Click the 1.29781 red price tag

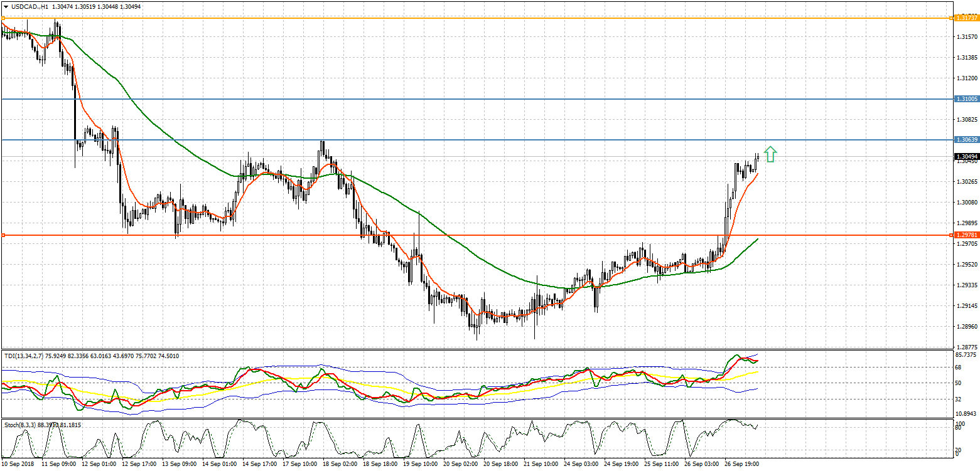(966, 235)
